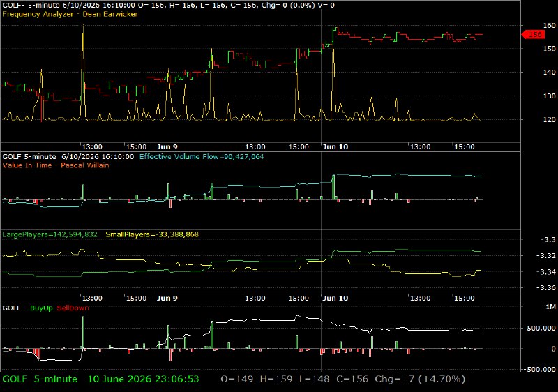Click the 'Value In Time - Pascal Willain' label
Screen dimensions: 558x392
[56, 165]
